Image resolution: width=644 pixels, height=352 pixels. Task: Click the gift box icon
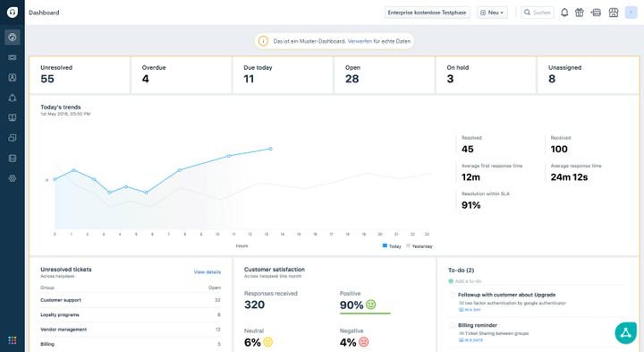(579, 13)
